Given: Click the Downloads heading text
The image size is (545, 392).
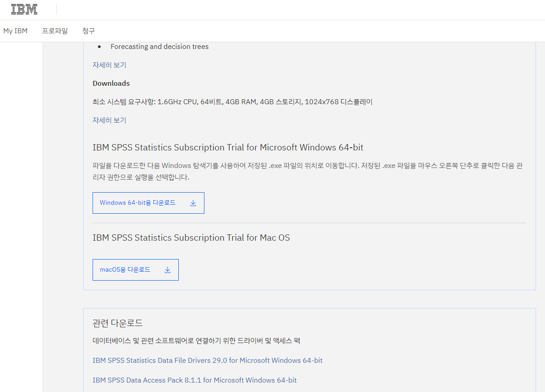Looking at the screenshot, I should [x=111, y=84].
